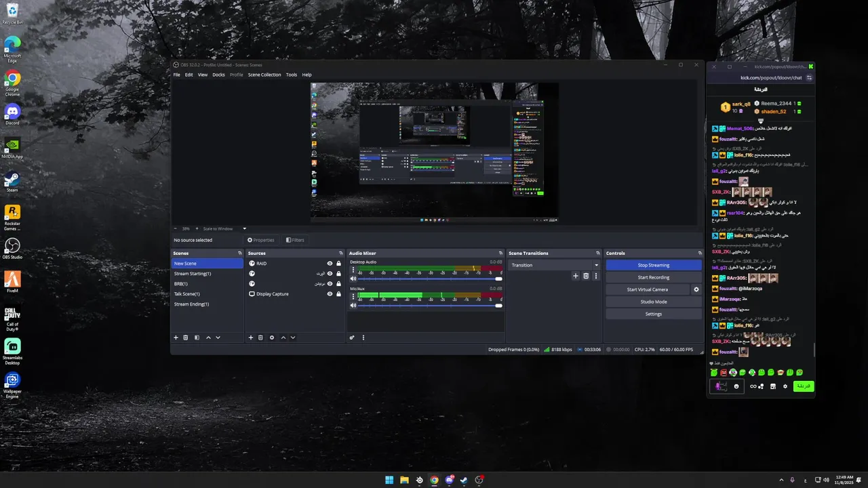Select the Stream Ending(1) scene
The image size is (868, 488).
[207, 304]
